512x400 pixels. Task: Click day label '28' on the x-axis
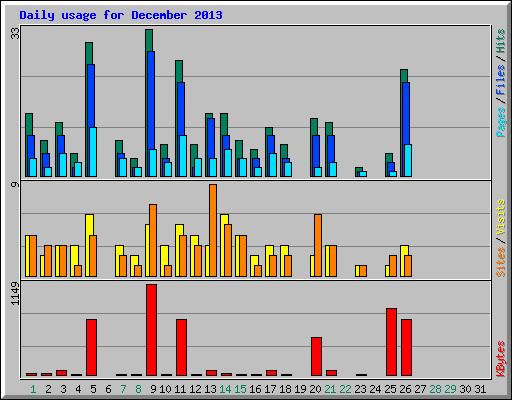pos(435,389)
